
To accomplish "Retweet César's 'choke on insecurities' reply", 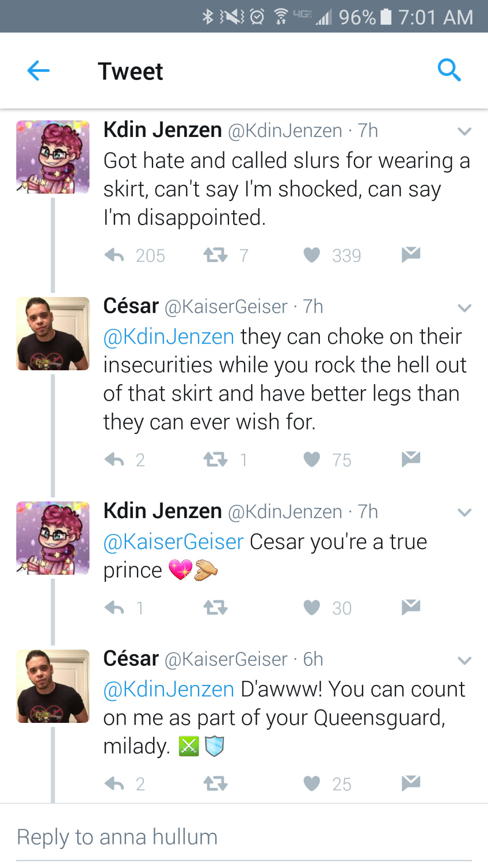I will [x=216, y=460].
